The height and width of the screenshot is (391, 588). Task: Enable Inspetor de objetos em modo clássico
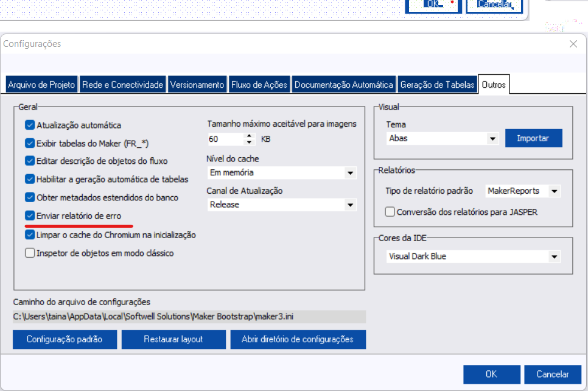click(x=30, y=253)
